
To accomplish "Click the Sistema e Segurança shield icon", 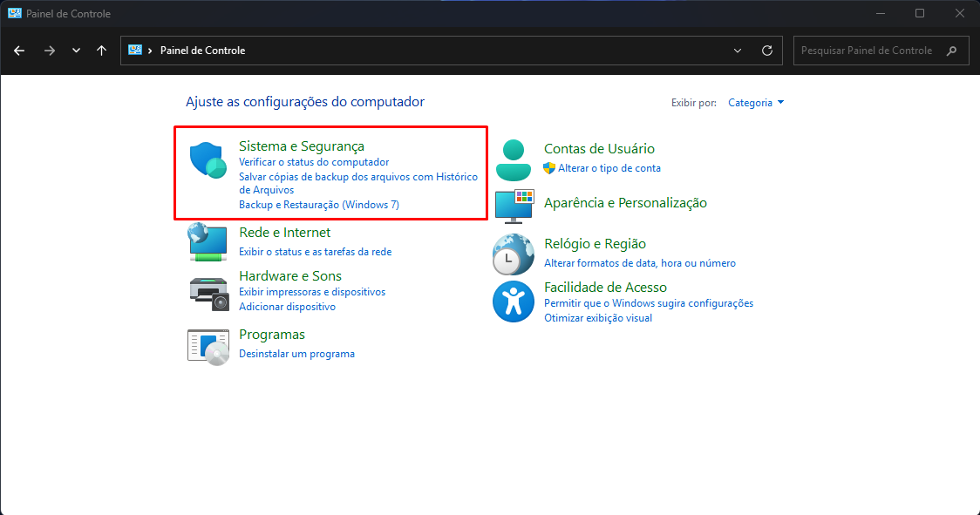I will pyautogui.click(x=208, y=160).
